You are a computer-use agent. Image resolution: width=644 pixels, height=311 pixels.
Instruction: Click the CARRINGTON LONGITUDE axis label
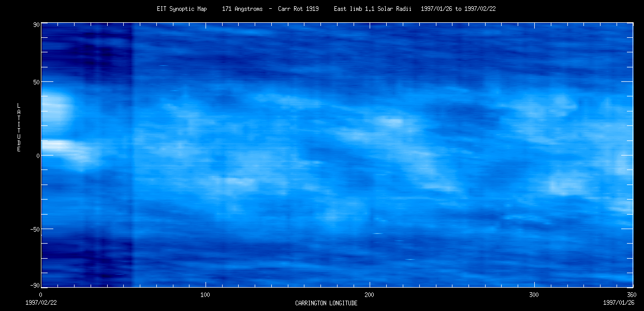point(326,303)
